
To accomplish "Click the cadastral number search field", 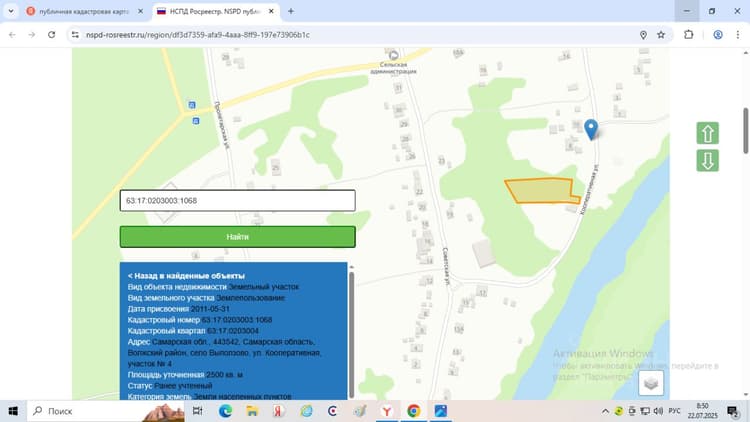I will 238,200.
